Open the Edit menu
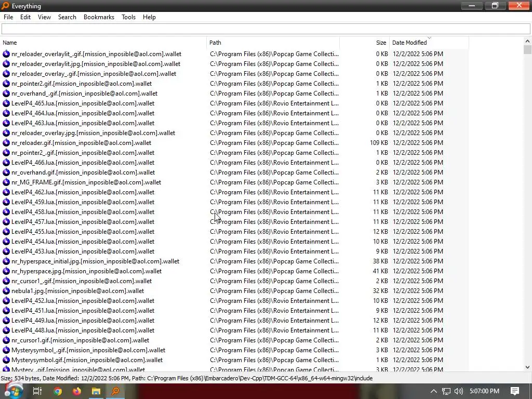This screenshot has height=399, width=532. (25, 17)
